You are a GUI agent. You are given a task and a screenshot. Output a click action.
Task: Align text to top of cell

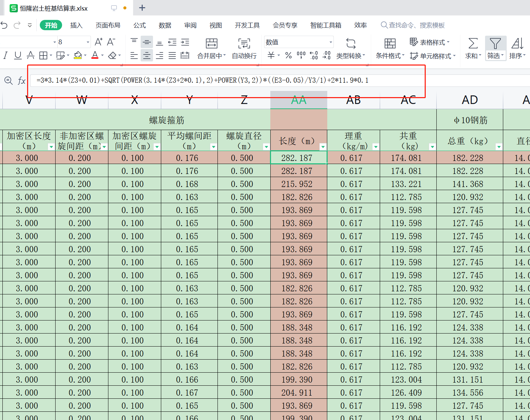coord(134,42)
